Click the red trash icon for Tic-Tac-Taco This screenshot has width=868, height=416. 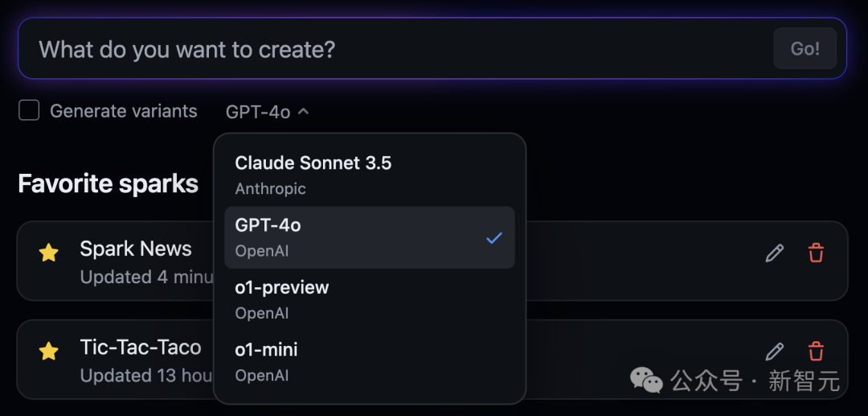click(x=816, y=351)
